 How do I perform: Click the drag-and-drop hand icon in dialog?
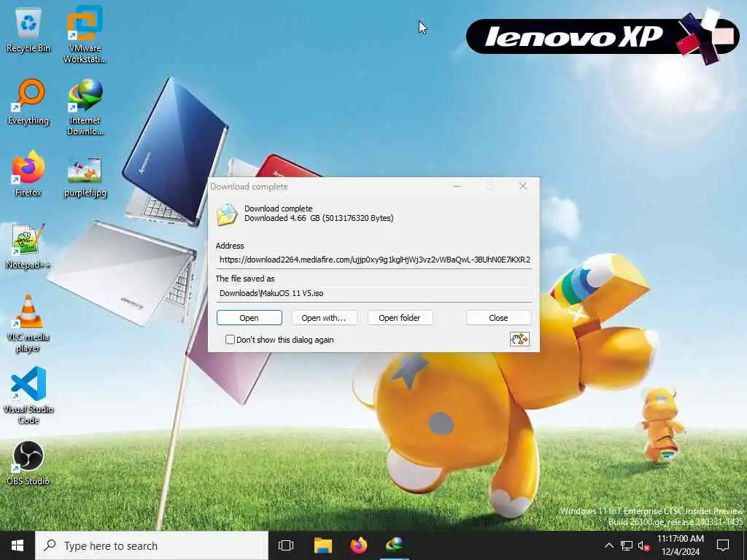(519, 339)
